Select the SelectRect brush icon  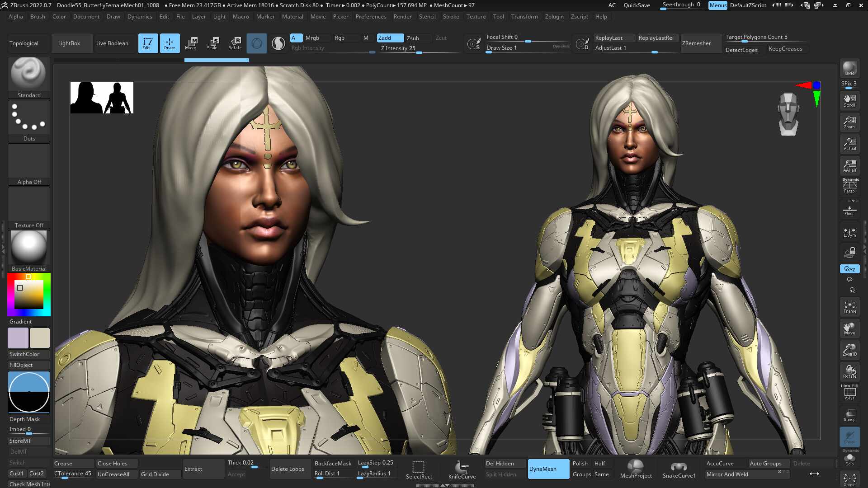419,469
